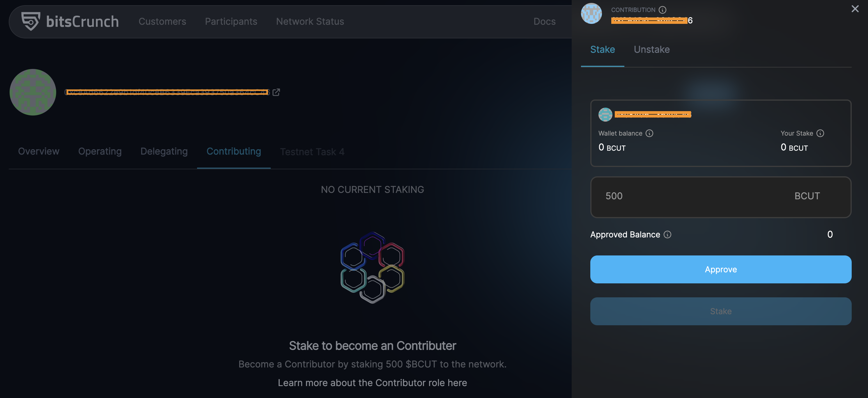Click the small wallet avatar in stake card

(605, 115)
